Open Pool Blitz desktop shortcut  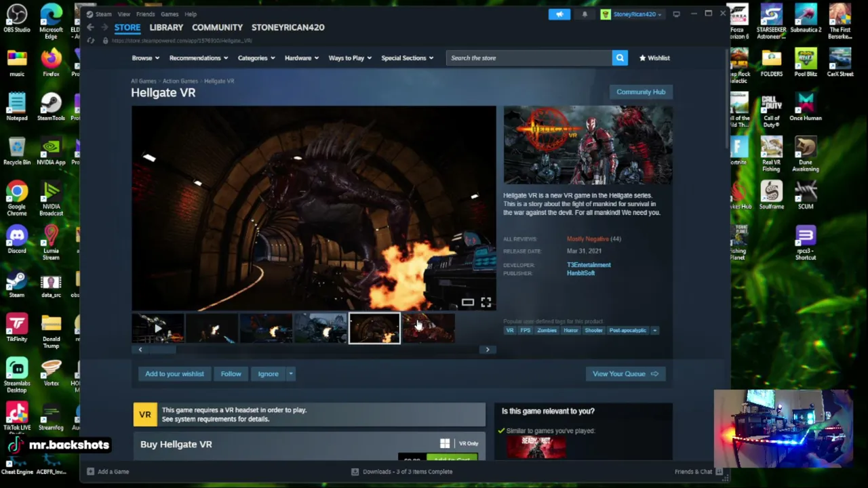(806, 62)
